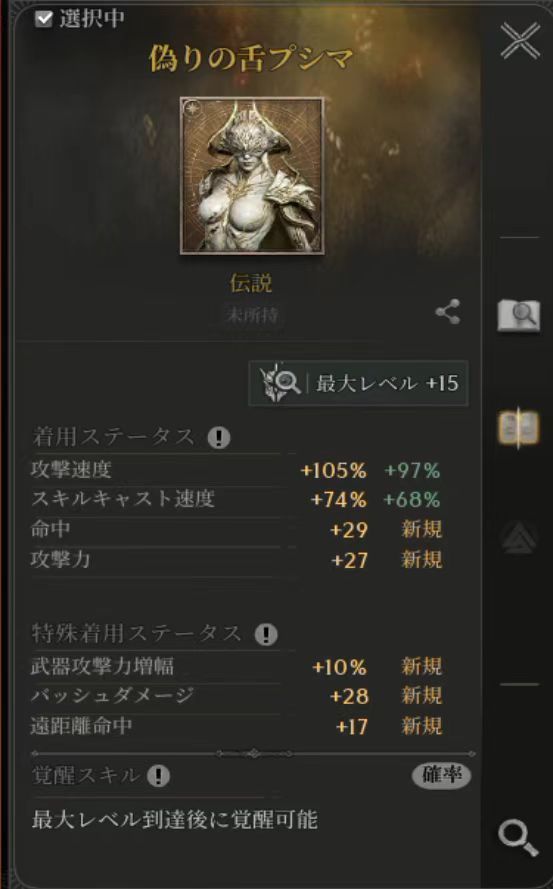Image resolution: width=553 pixels, height=889 pixels.
Task: Click the スキルキャスト速度 stat row
Action: 237,499
